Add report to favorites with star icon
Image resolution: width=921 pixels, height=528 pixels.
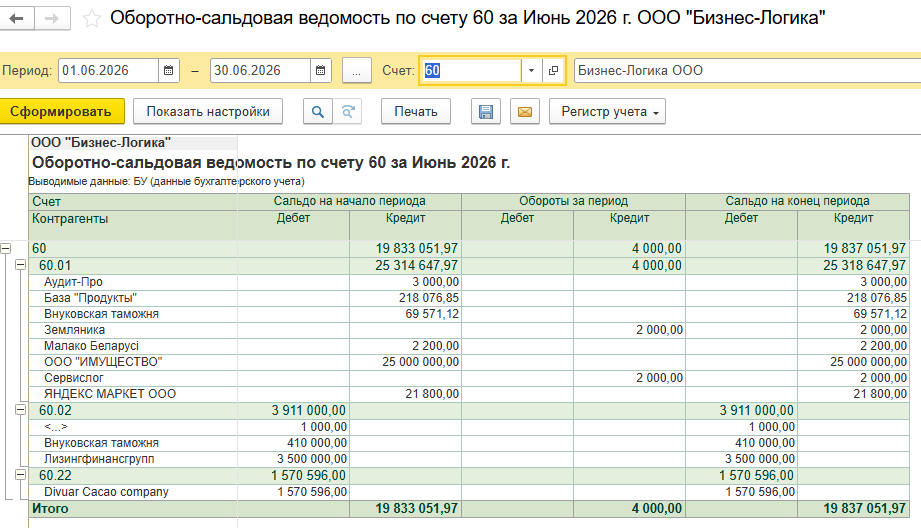pyautogui.click(x=92, y=19)
